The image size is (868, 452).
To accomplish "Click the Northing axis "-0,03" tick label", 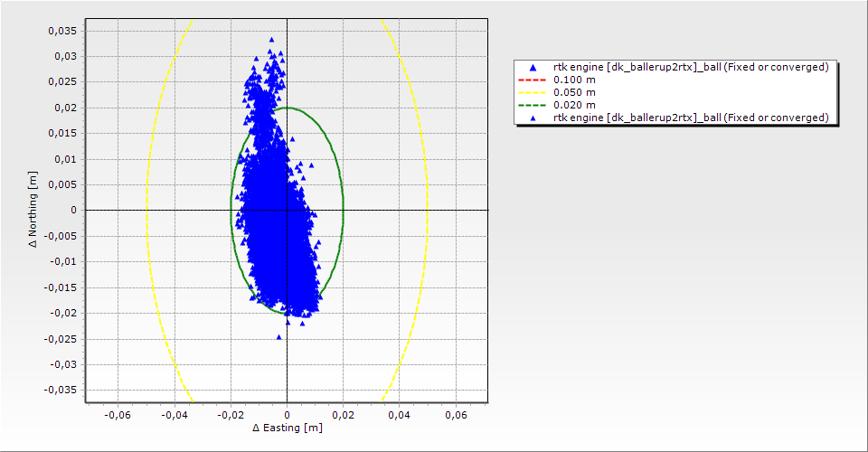I will pyautogui.click(x=63, y=364).
